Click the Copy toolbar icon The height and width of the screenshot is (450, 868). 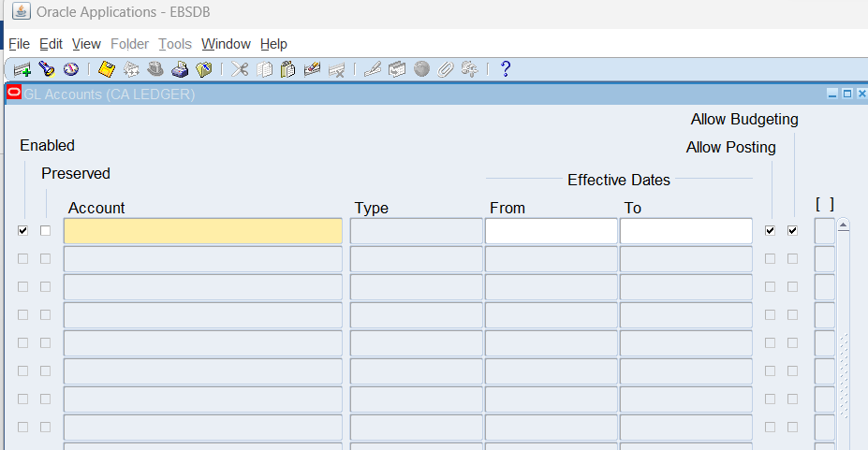(x=265, y=69)
